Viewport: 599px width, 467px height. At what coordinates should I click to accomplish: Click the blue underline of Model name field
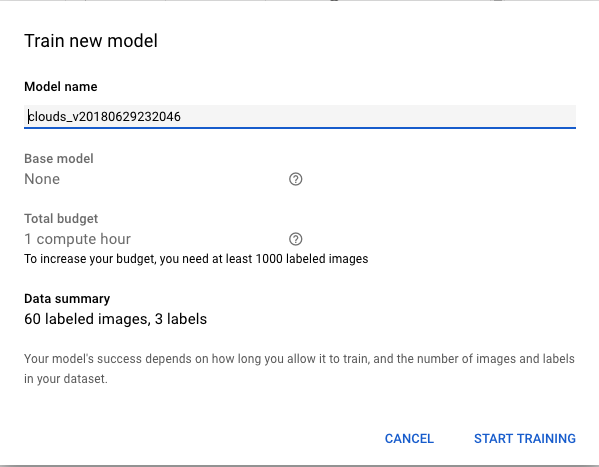click(300, 128)
